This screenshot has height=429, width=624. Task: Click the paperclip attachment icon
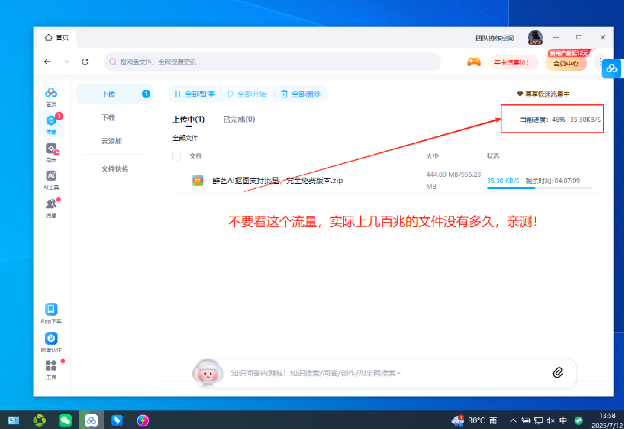click(x=558, y=373)
